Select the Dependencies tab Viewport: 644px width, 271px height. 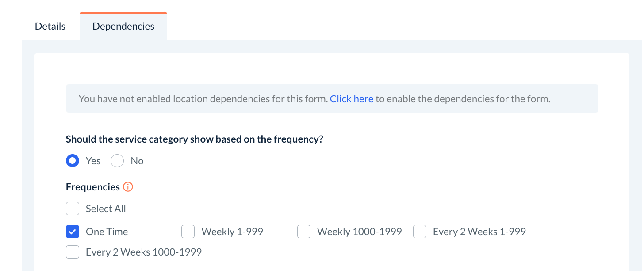pyautogui.click(x=123, y=26)
